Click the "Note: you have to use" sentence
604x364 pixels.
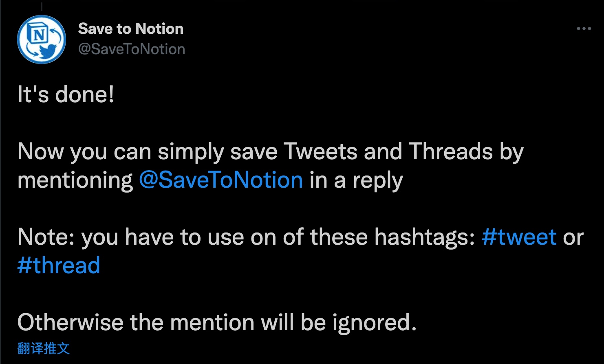(130, 237)
